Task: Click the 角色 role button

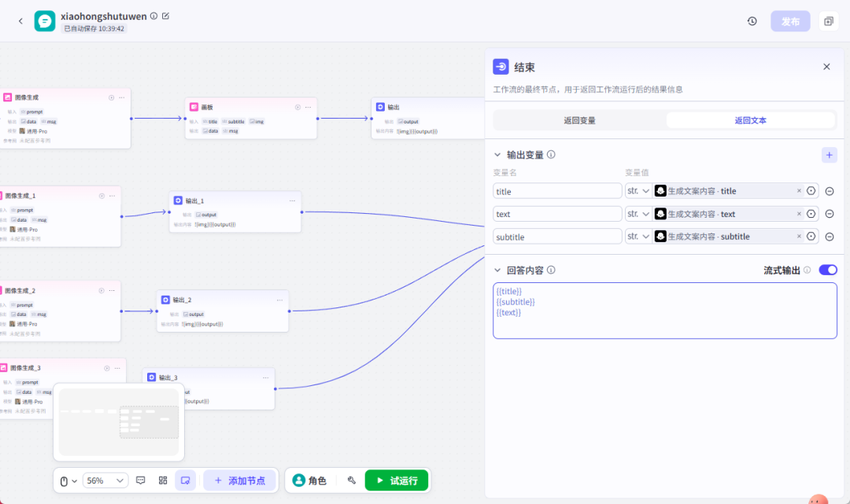Action: pyautogui.click(x=309, y=480)
